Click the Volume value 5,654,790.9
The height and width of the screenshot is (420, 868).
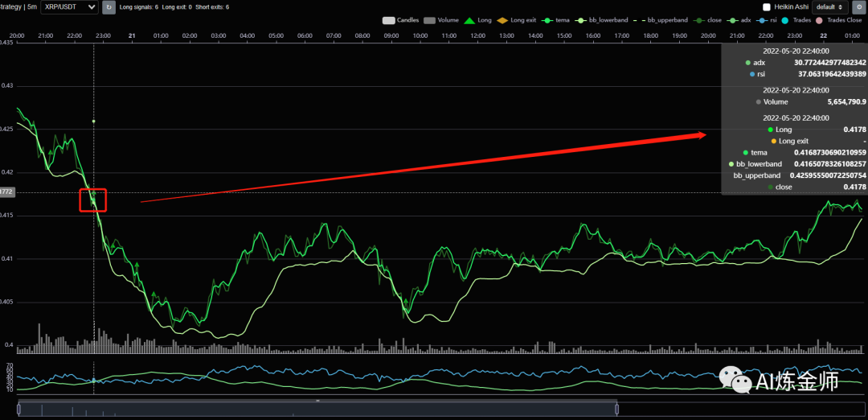[847, 102]
